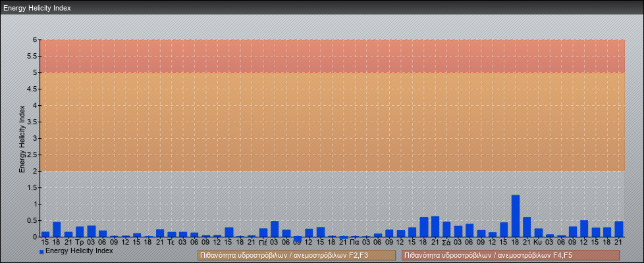The image size is (644, 263).
Task: Click the tallest bar peaking near 1.25
Action: click(x=516, y=216)
